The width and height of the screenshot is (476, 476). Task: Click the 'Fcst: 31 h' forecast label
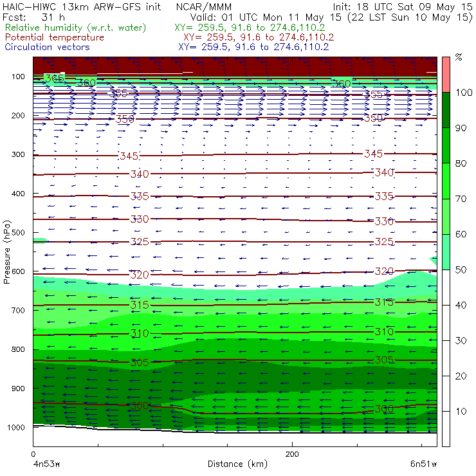pyautogui.click(x=33, y=17)
